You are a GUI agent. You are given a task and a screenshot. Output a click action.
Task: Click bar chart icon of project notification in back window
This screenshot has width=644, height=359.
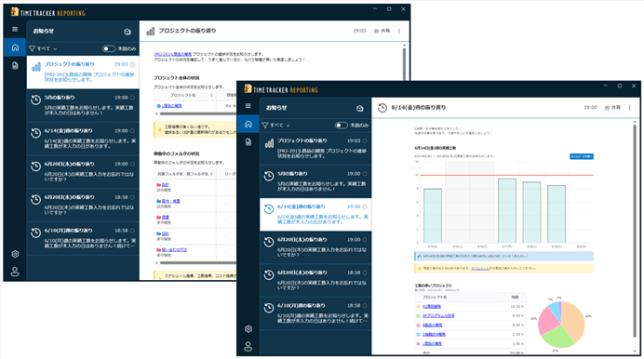point(36,67)
